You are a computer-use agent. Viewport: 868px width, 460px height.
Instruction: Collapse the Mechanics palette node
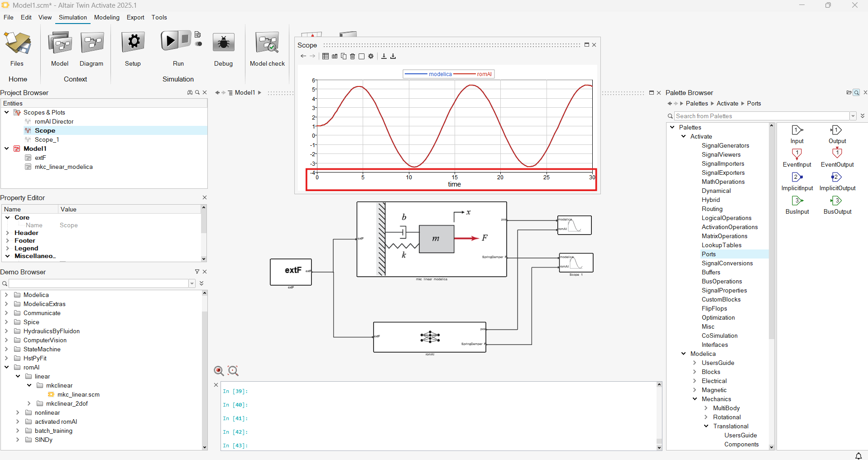pos(695,399)
